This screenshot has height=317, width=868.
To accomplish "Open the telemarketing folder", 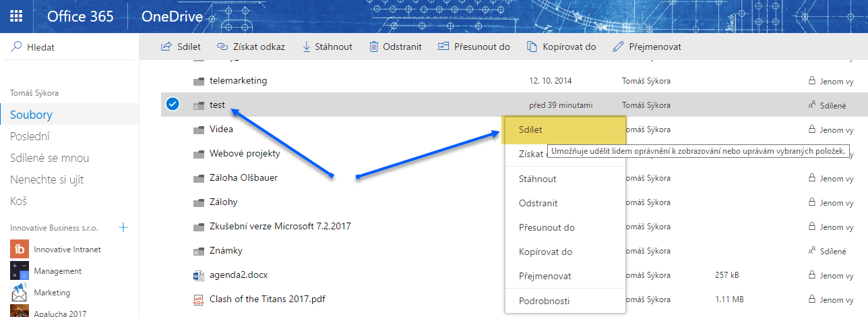I will 238,80.
